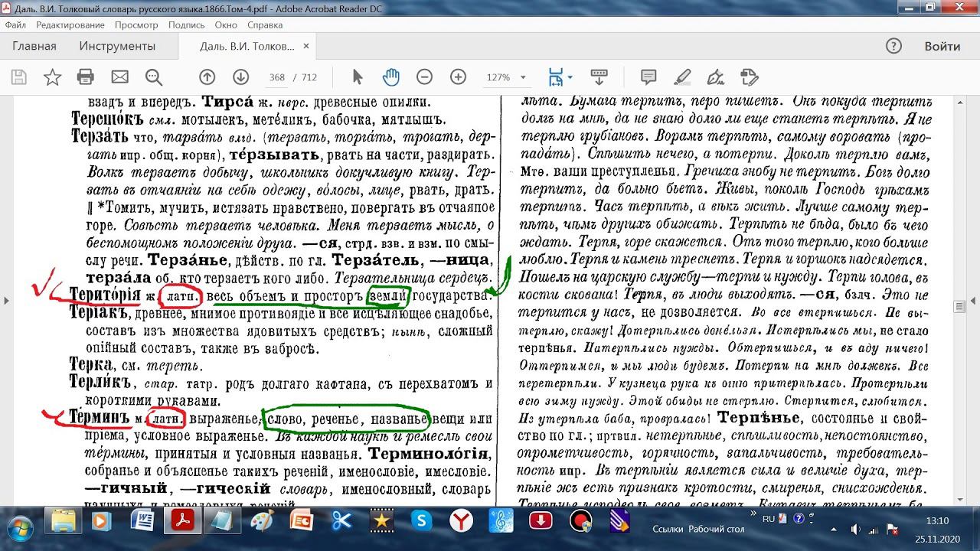Click the bold word Терминологія
The width and height of the screenshot is (980, 551).
(429, 455)
